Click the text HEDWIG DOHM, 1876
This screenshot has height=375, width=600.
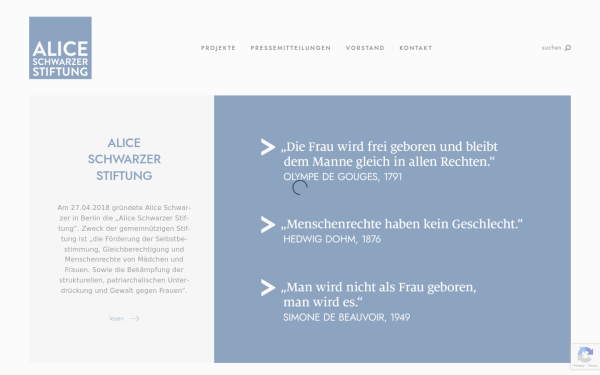click(x=332, y=239)
